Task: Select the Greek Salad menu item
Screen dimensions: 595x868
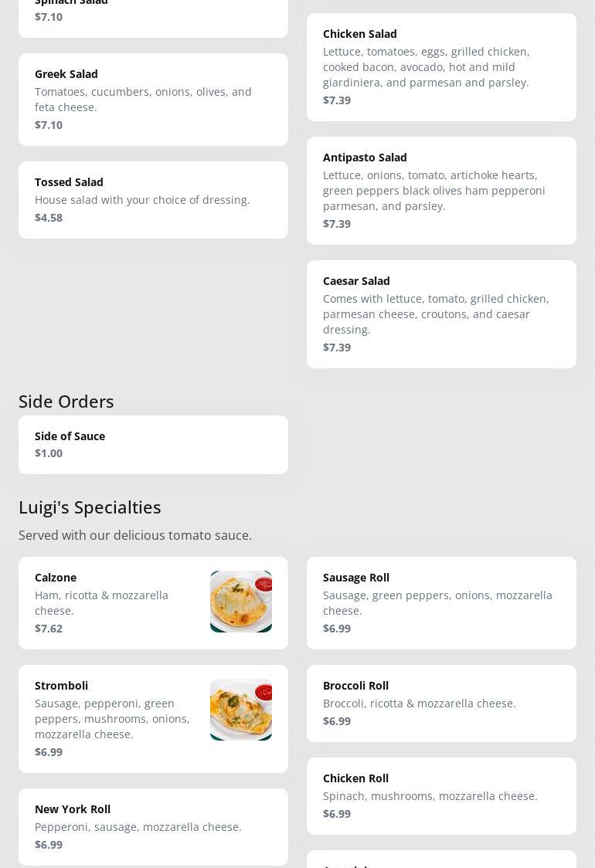Action: [153, 100]
